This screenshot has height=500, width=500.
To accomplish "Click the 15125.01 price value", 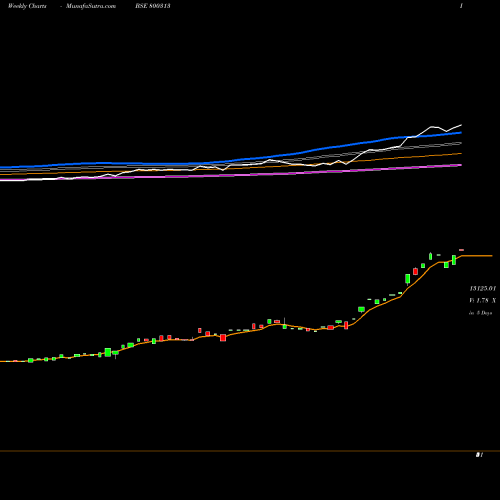I will (483, 288).
